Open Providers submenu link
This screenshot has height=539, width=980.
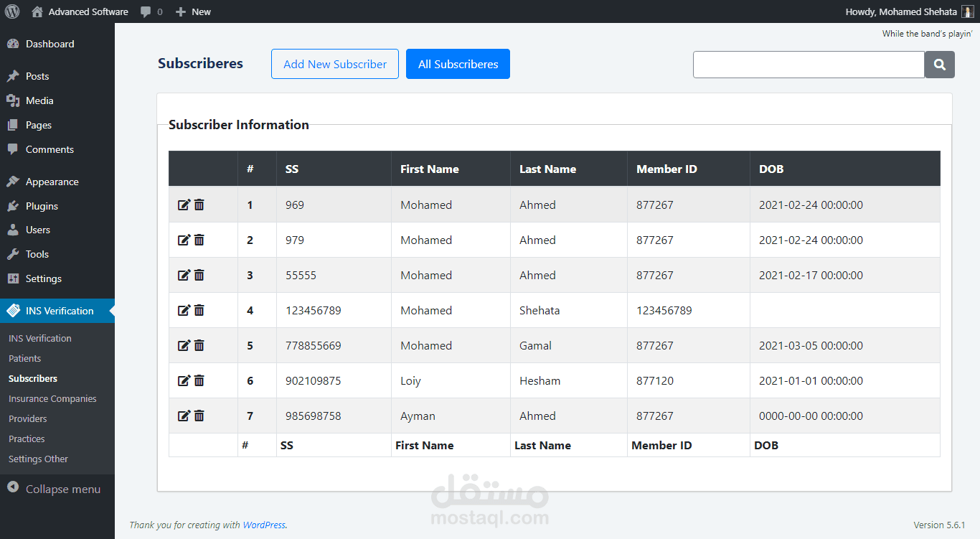point(28,418)
